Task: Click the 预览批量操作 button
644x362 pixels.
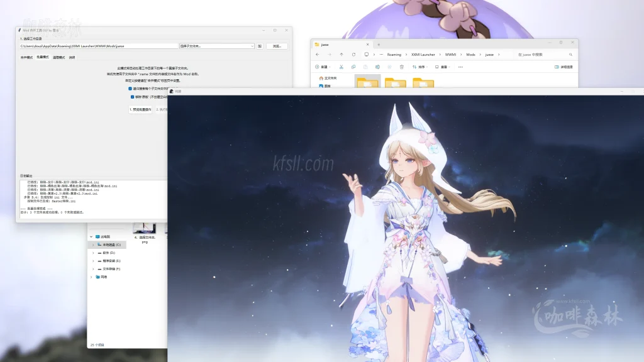Action: [141, 108]
